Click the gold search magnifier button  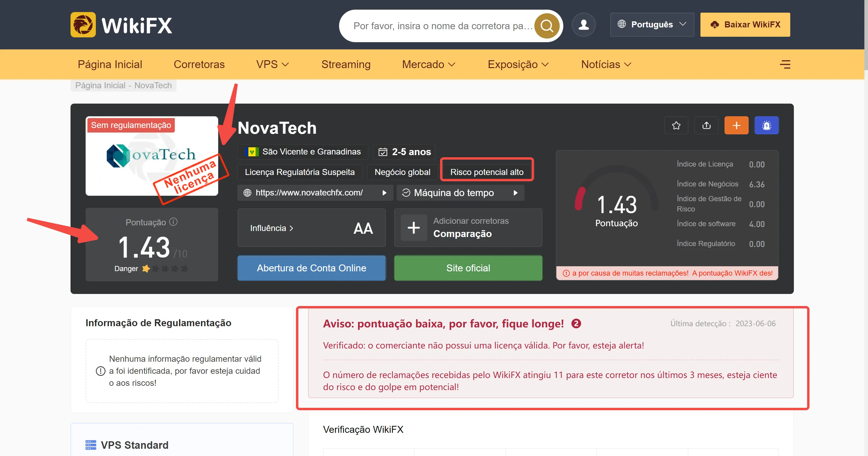click(546, 26)
